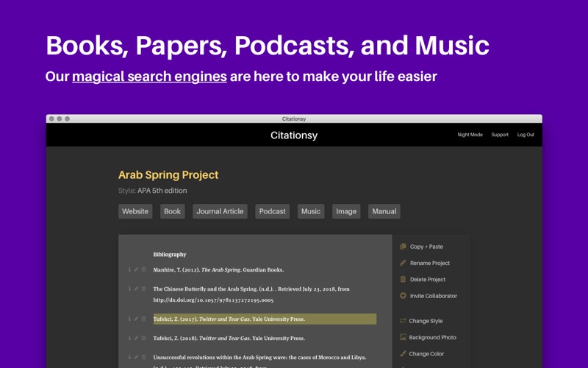Click info icon for the Manhire citation
Viewport: 588px width, 368px height.
129,269
